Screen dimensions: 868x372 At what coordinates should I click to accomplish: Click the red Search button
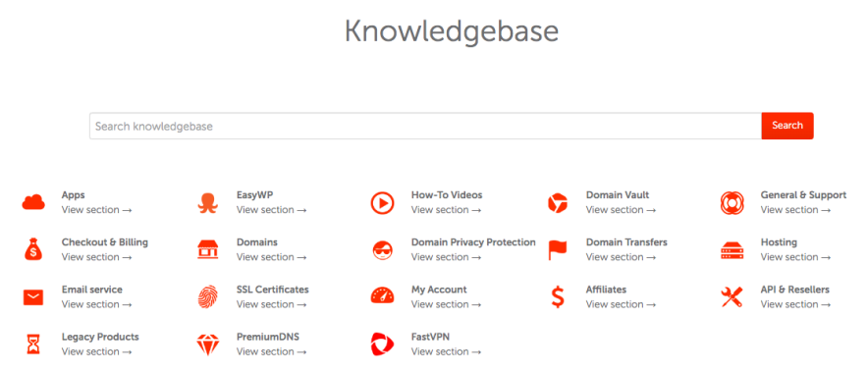coord(787,126)
